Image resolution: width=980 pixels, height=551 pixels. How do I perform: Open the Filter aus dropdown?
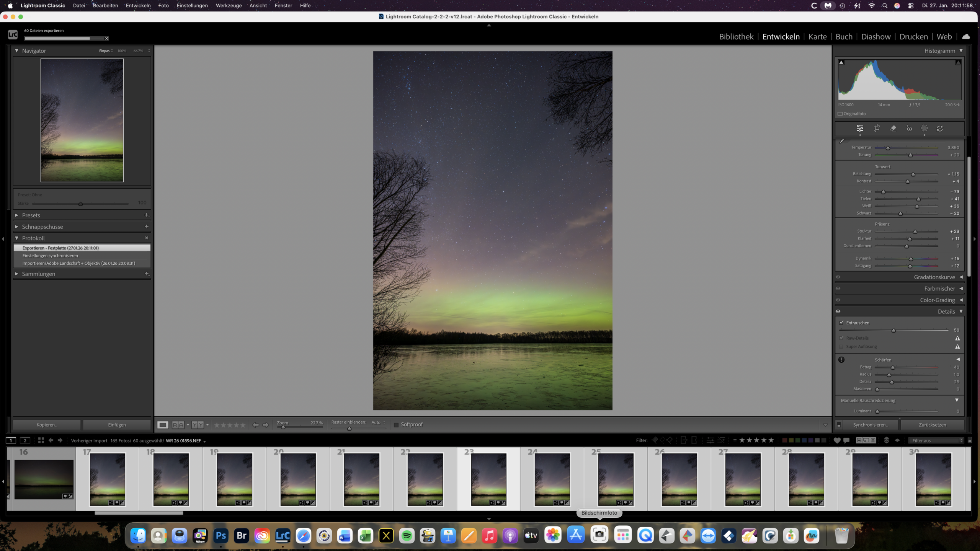(936, 440)
